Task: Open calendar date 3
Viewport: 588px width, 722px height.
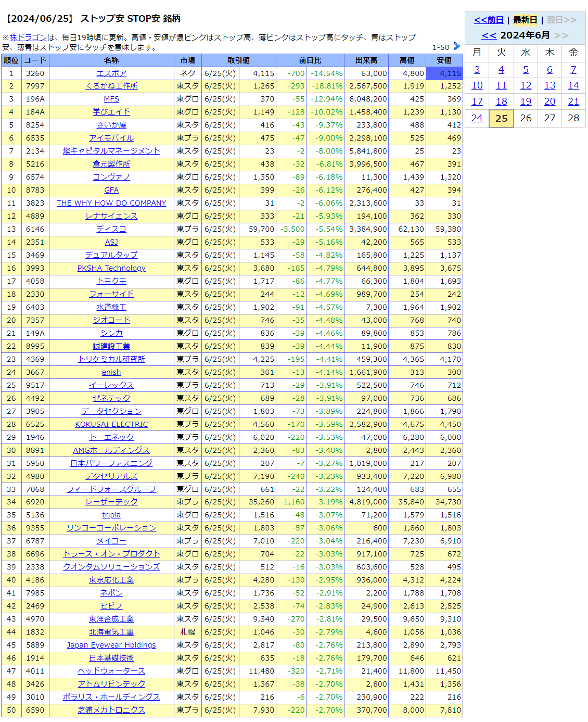Action: tap(477, 70)
